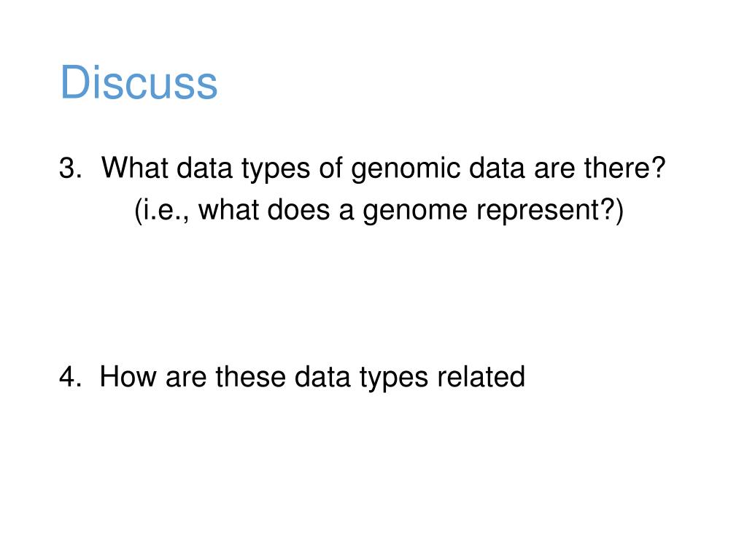Click the word "are" before "there?"
This screenshot has height=560, width=747.
(554, 169)
